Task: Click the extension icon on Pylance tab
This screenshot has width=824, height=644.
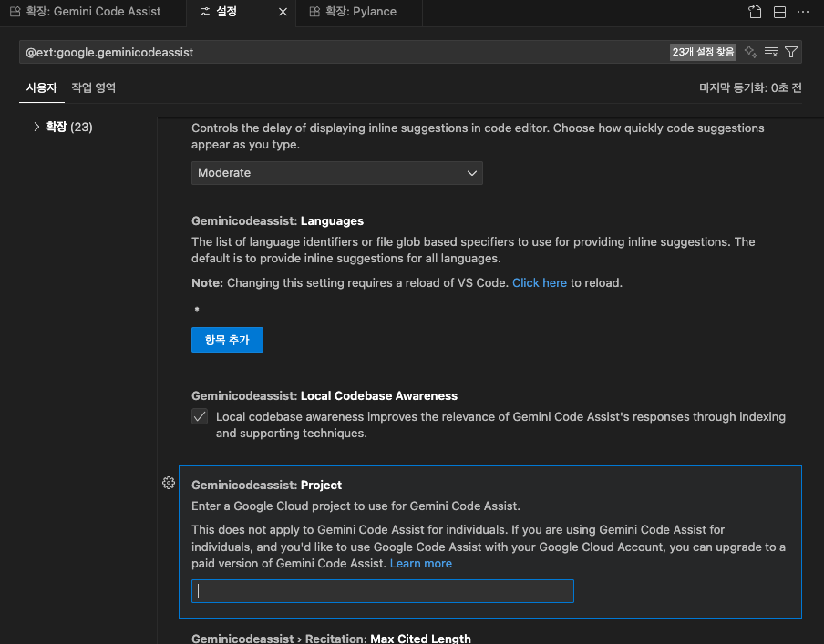Action: [314, 12]
